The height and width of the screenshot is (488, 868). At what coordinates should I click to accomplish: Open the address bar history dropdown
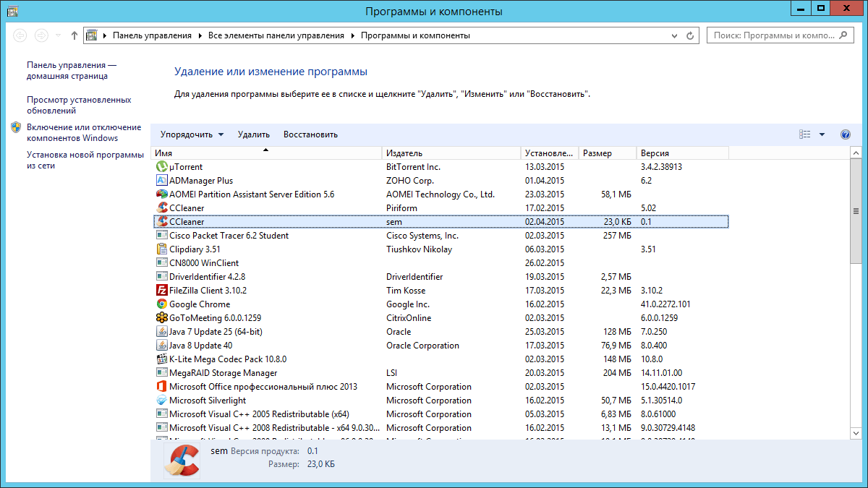[x=675, y=35]
